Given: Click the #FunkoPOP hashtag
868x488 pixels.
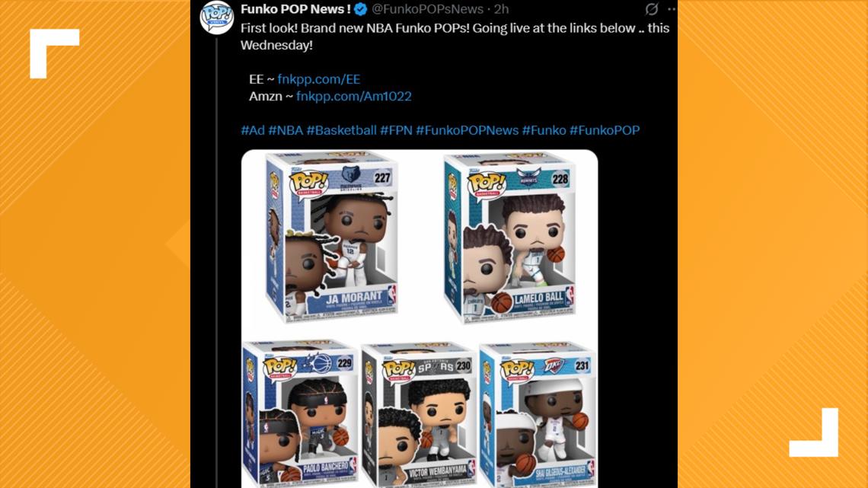Looking at the screenshot, I should click(605, 131).
